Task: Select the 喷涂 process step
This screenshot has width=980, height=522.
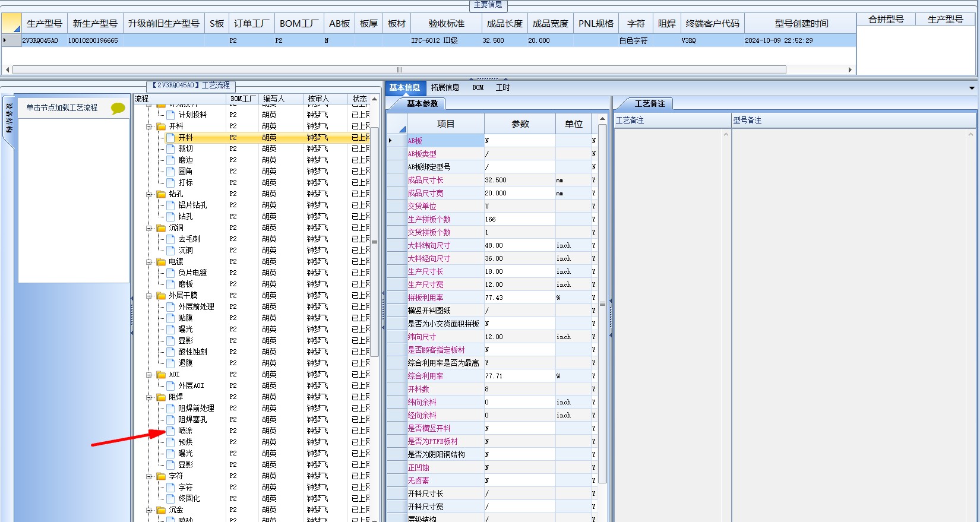Action: [x=185, y=431]
